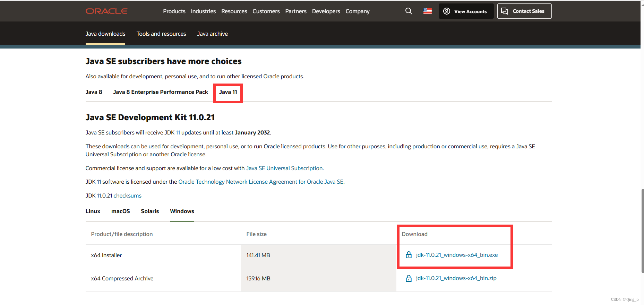Screen dimensions: 644x305
Task: Open the Resources menu
Action: [x=234, y=11]
